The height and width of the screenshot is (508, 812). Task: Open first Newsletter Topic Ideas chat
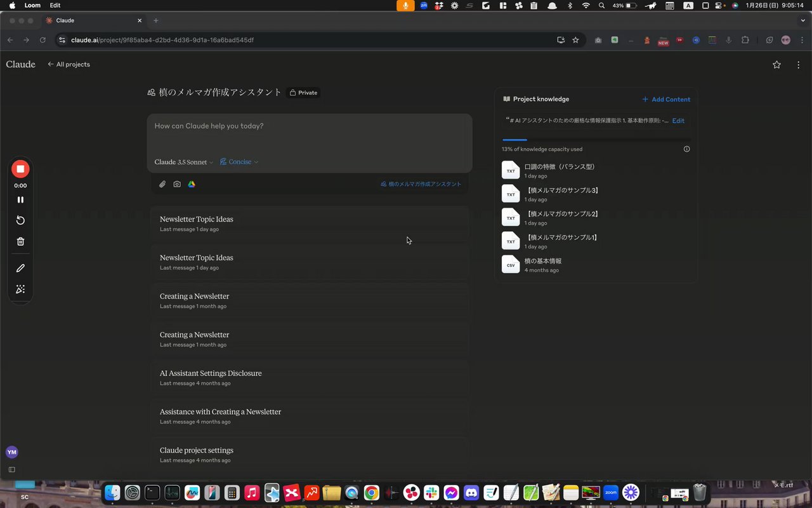[310, 224]
